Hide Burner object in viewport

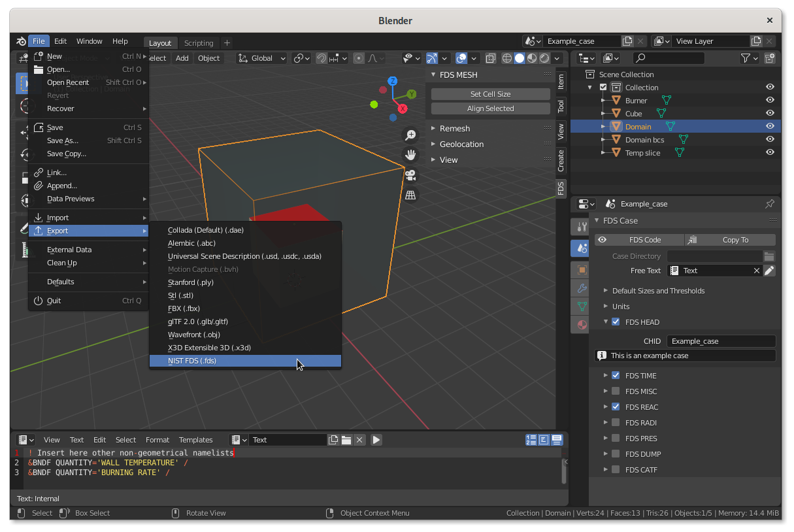(x=770, y=100)
